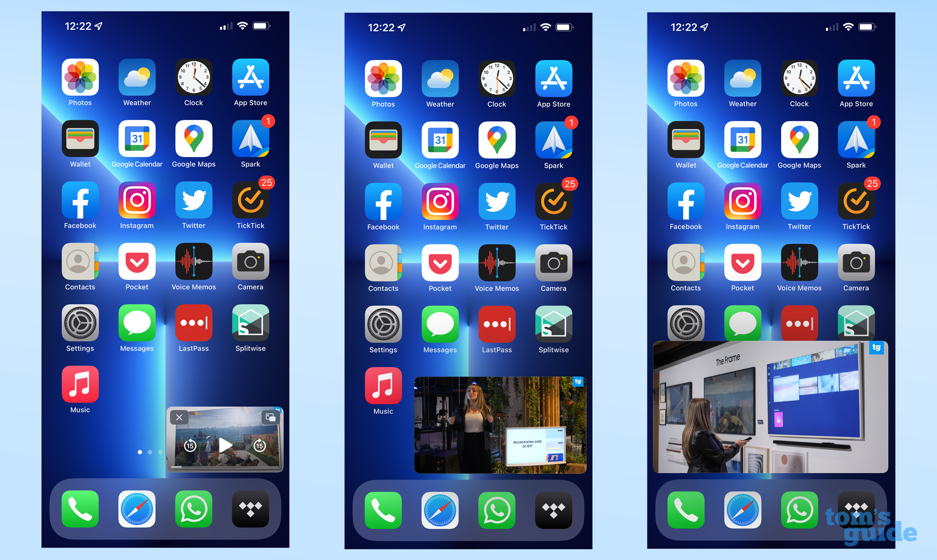The height and width of the screenshot is (560, 937).
Task: Tap the pip expand to fullscreen icon
Action: [268, 418]
